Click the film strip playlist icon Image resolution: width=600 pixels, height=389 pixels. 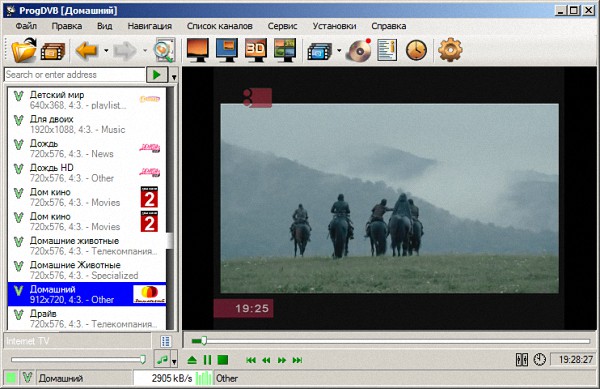click(53, 51)
